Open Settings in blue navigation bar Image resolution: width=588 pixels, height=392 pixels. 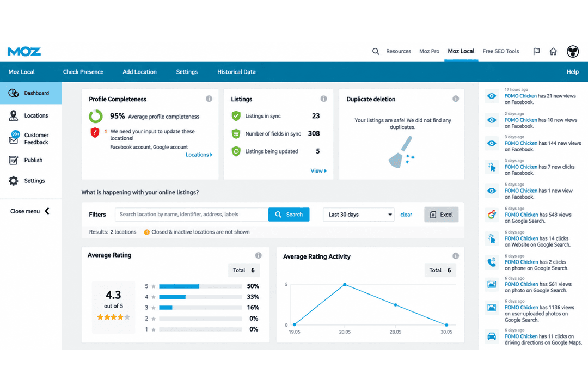(187, 72)
